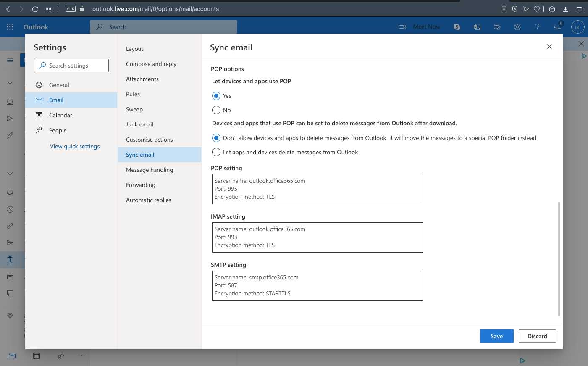Go to Rules settings

tap(159, 94)
